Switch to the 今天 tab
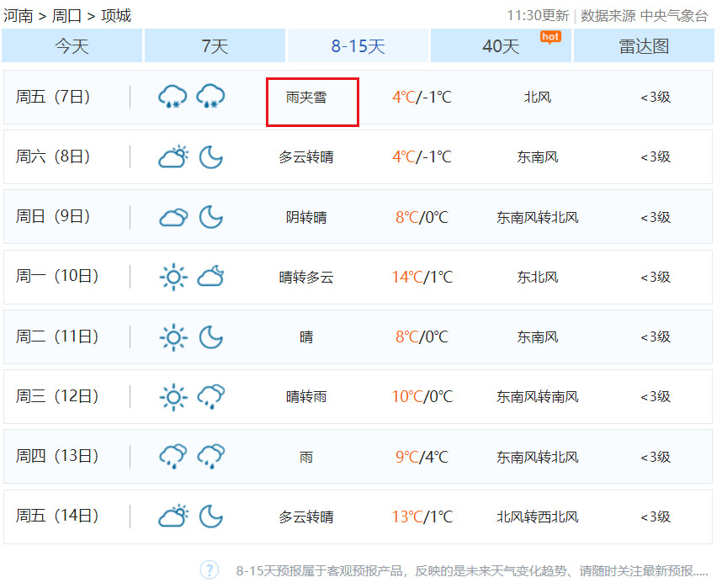This screenshot has width=722, height=588. (72, 46)
